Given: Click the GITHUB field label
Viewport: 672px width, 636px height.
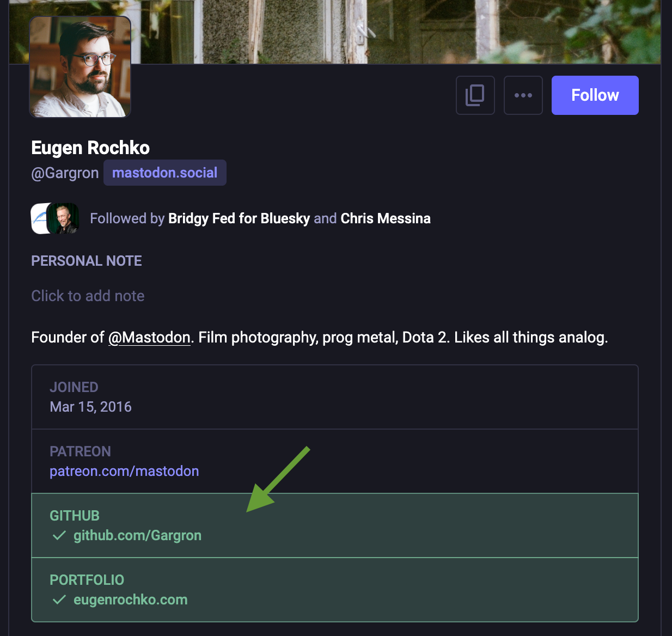Looking at the screenshot, I should [x=75, y=516].
